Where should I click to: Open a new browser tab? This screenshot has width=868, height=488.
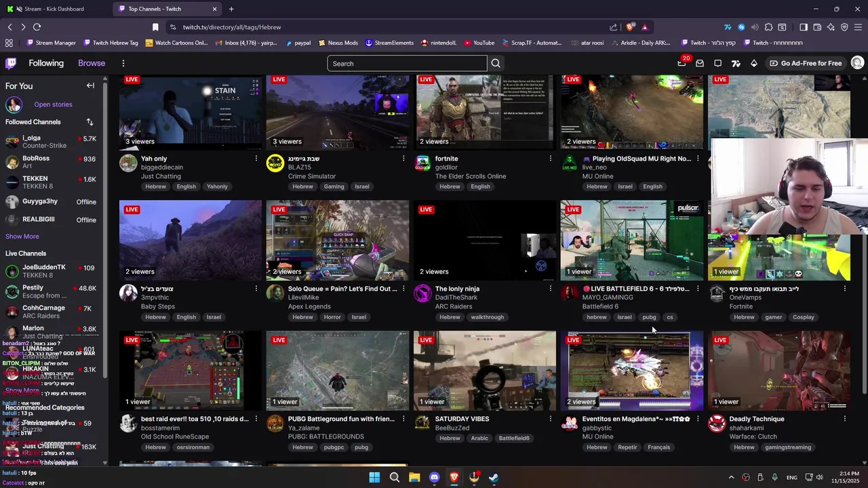click(231, 9)
